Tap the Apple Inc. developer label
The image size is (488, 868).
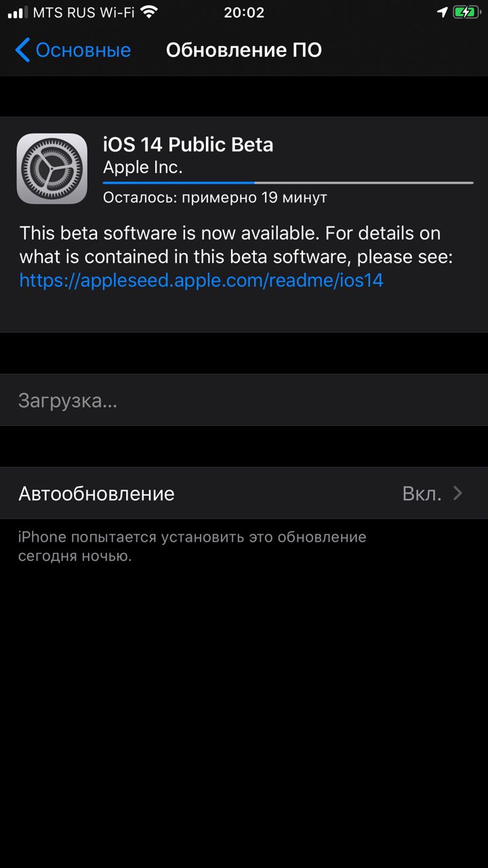143,167
